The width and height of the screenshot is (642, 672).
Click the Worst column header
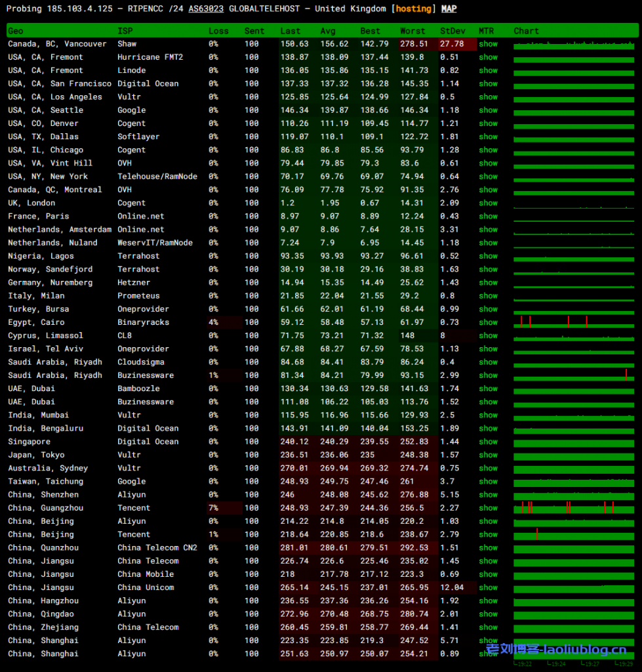(412, 31)
